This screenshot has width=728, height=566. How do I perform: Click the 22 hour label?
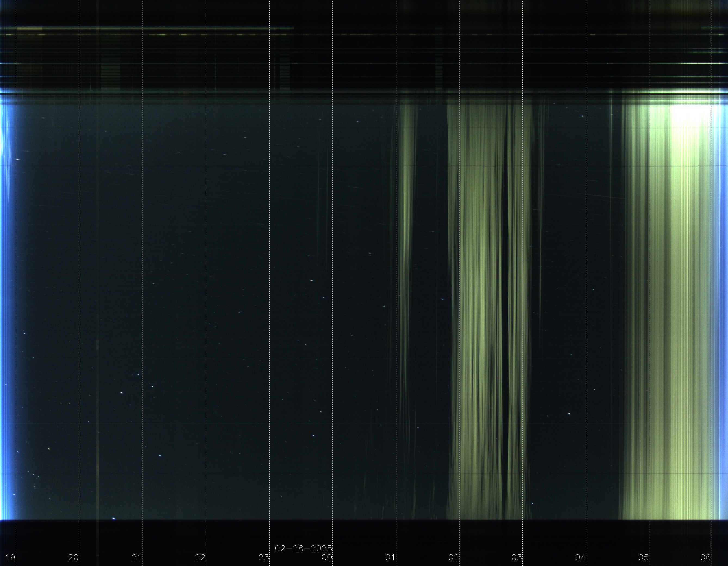pos(200,557)
